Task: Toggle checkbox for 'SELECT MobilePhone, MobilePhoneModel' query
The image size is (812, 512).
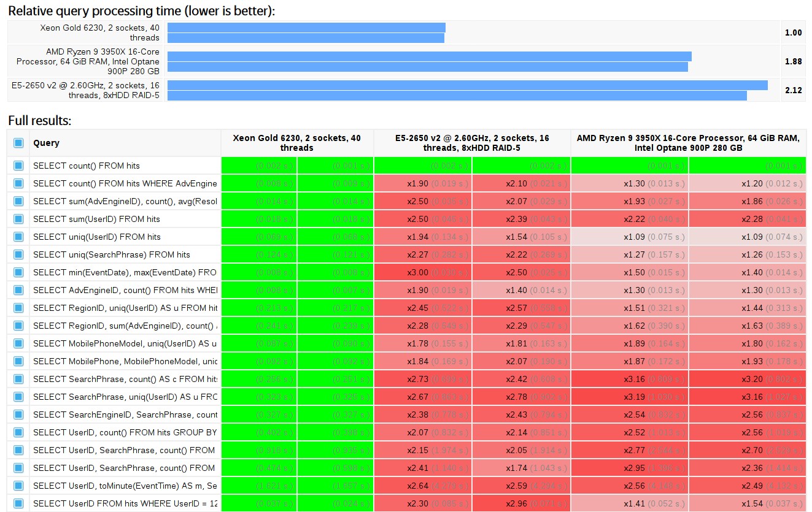Action: tap(18, 361)
